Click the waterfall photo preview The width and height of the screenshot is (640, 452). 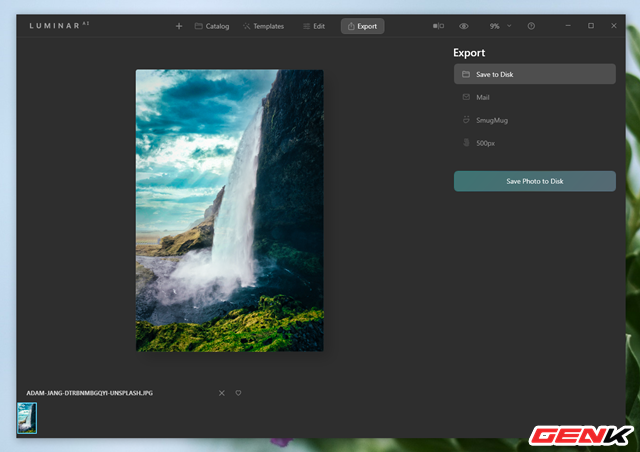(230, 210)
